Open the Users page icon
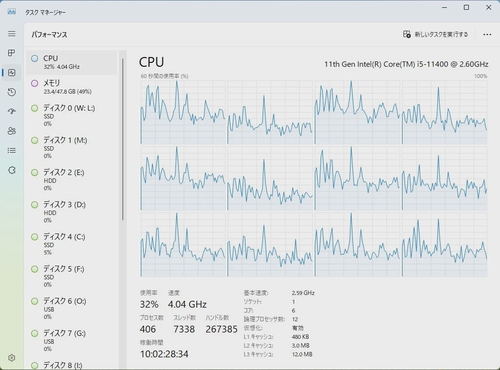This screenshot has width=500, height=370. pyautogui.click(x=12, y=131)
